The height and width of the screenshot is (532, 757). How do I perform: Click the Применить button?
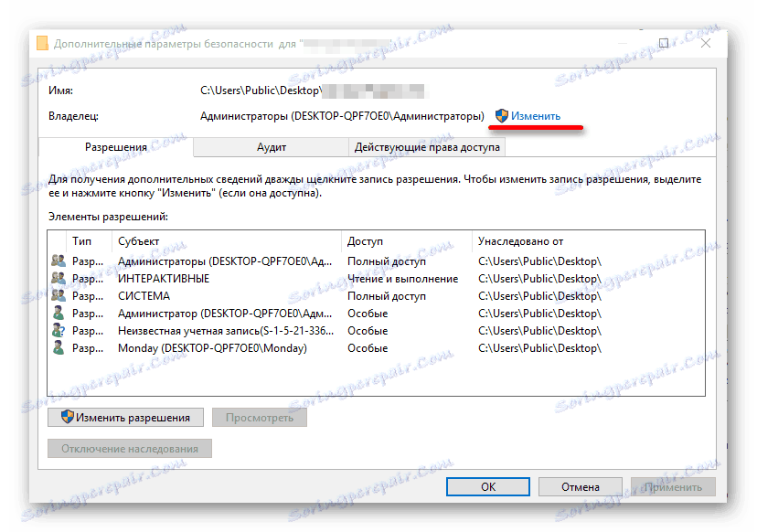[673, 486]
